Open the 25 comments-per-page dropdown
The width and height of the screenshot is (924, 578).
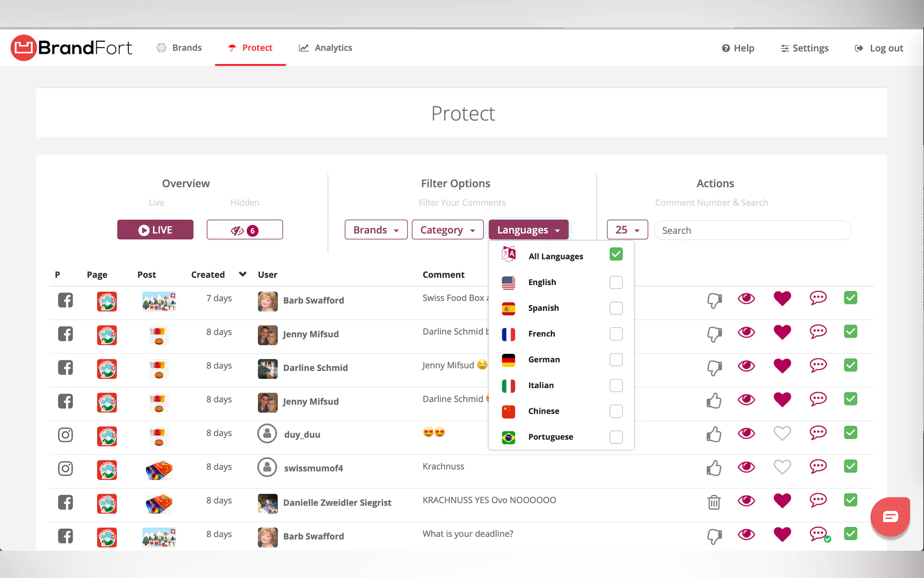pyautogui.click(x=627, y=230)
